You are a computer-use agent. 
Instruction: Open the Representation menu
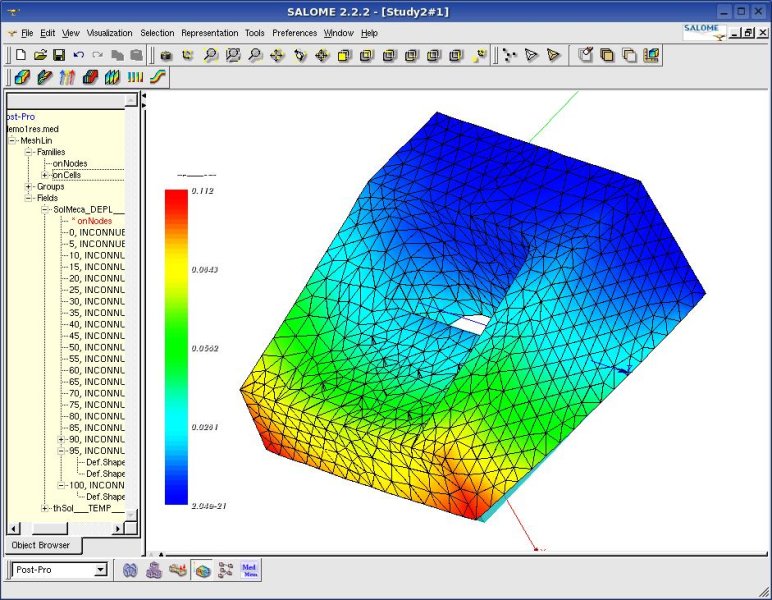pyautogui.click(x=209, y=33)
